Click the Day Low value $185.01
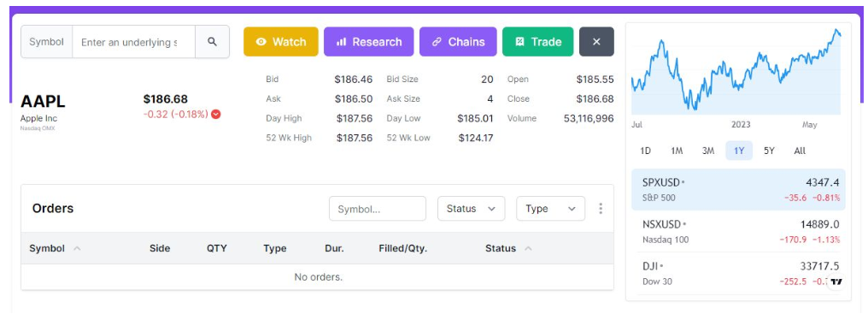The image size is (868, 320). [475, 118]
